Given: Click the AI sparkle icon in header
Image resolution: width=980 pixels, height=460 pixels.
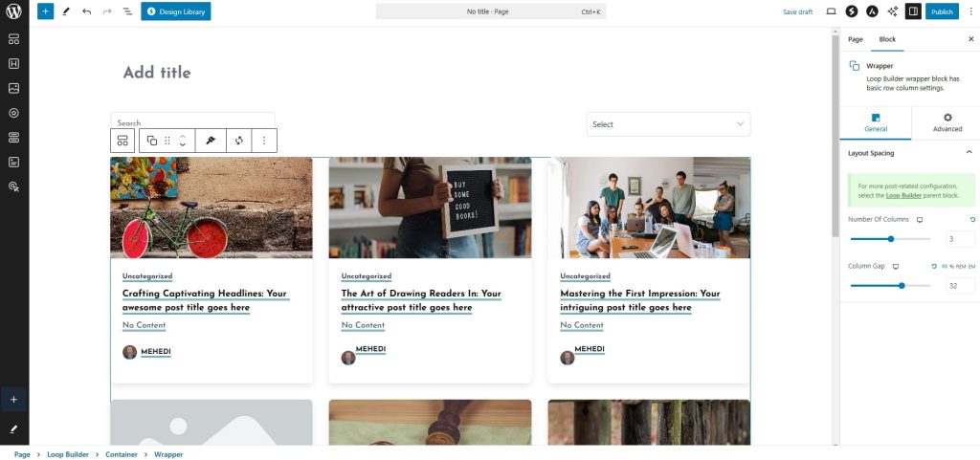Looking at the screenshot, I should click(x=893, y=11).
